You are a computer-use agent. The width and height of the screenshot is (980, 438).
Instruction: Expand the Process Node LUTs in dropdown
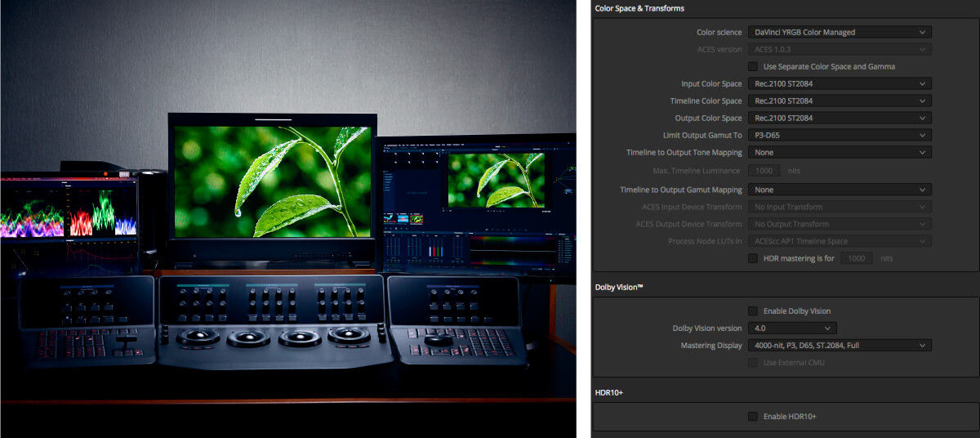click(x=839, y=241)
